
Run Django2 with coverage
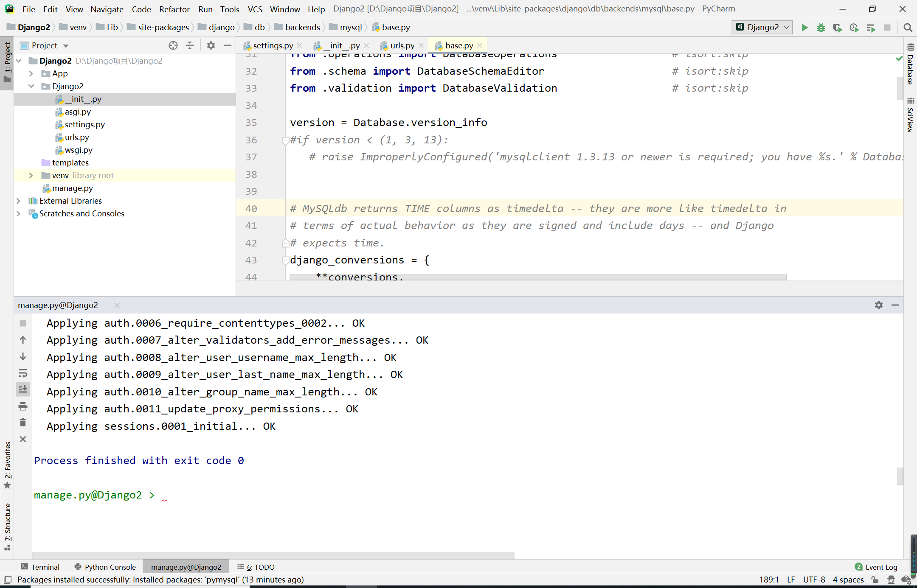[x=837, y=28]
